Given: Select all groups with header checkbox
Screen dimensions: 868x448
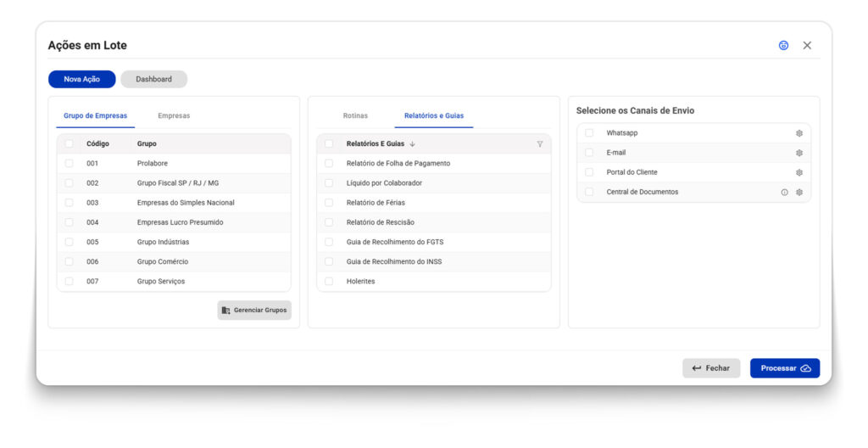Looking at the screenshot, I should [x=69, y=143].
